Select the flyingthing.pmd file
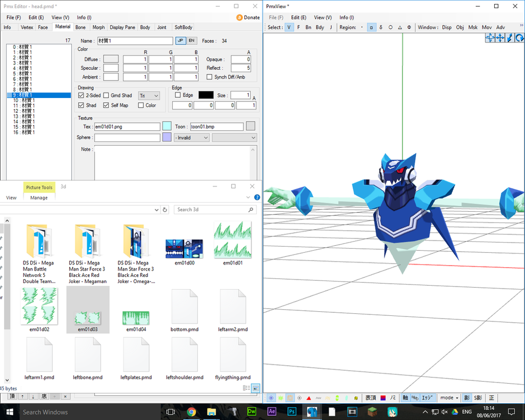 (233, 359)
